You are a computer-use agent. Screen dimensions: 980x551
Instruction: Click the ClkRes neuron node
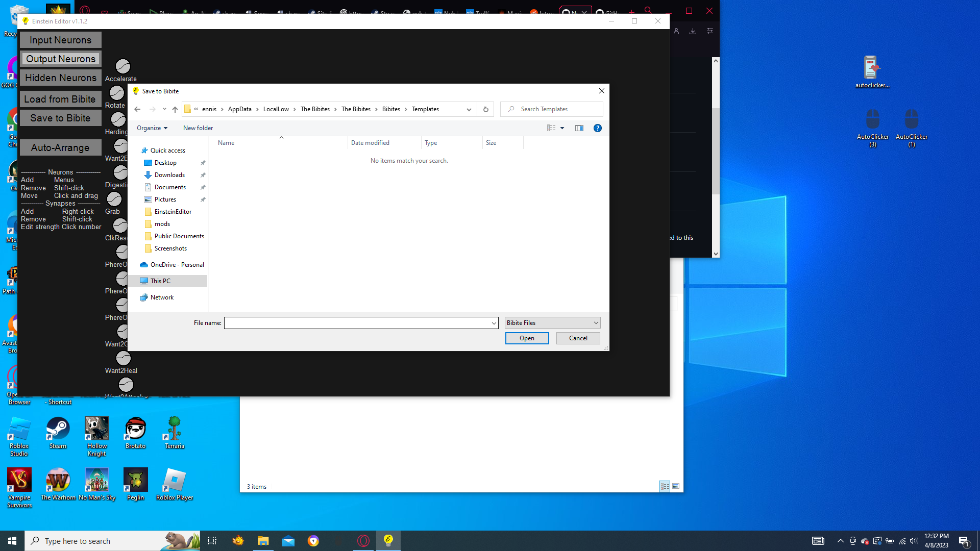click(120, 226)
